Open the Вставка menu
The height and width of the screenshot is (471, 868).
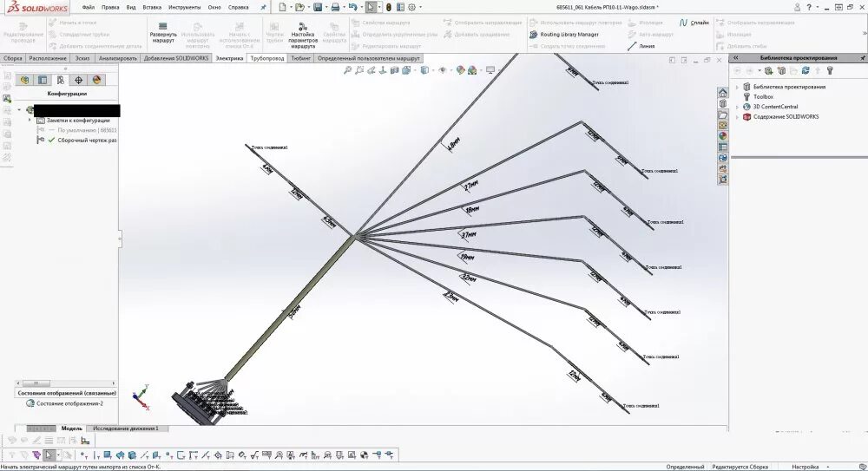pos(152,7)
